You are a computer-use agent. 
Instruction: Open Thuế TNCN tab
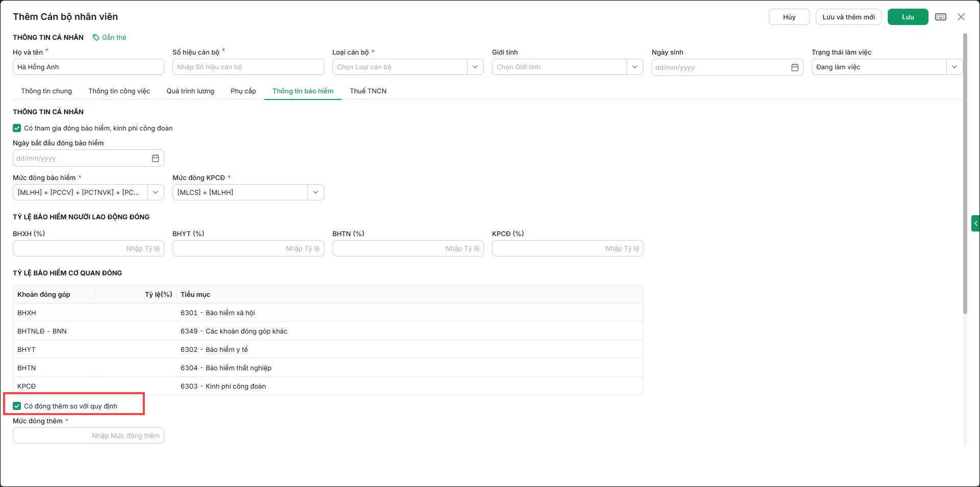[368, 91]
